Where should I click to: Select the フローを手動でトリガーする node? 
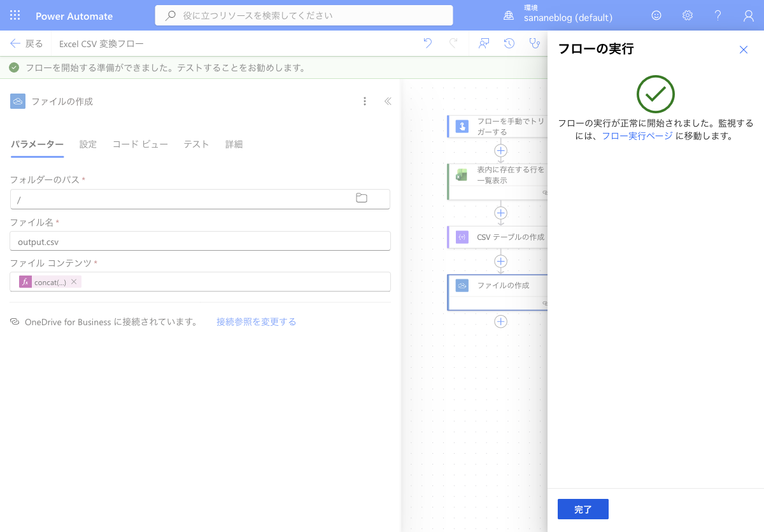[x=498, y=127]
